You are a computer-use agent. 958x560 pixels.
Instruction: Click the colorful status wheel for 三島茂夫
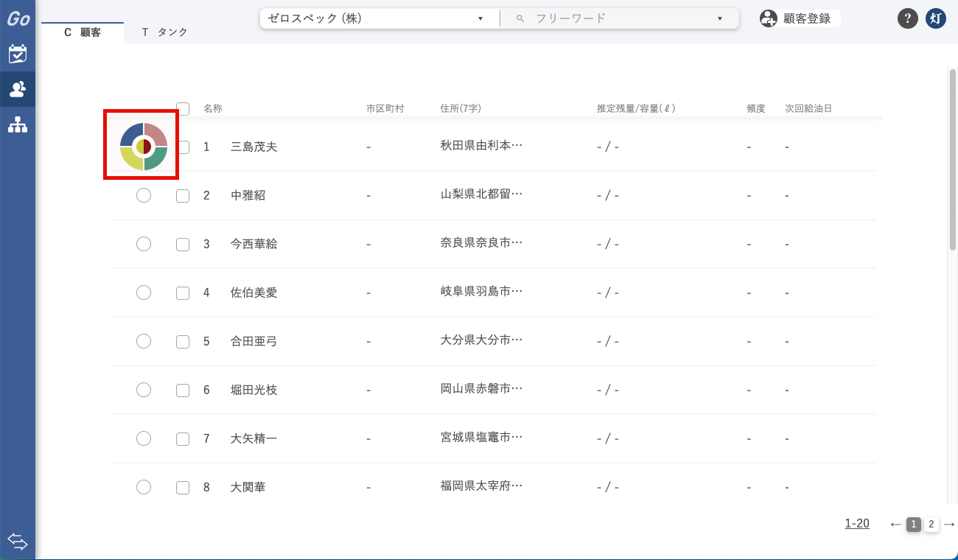pyautogui.click(x=144, y=147)
